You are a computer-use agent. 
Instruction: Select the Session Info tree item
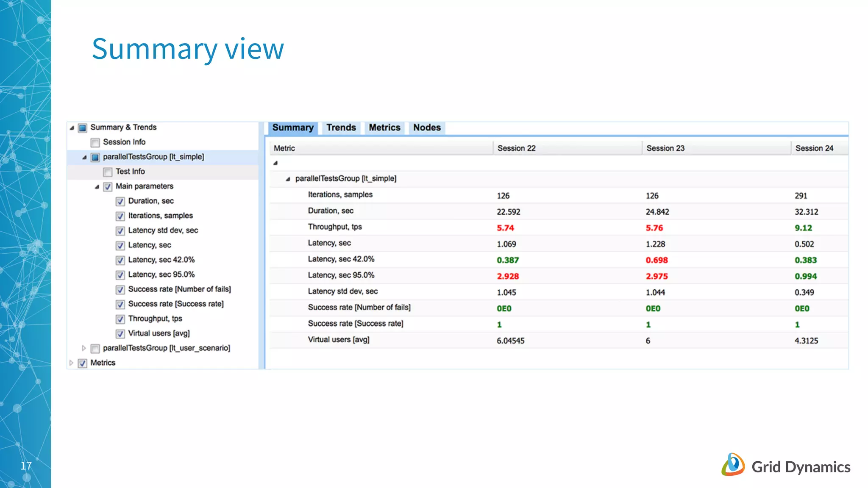click(124, 142)
